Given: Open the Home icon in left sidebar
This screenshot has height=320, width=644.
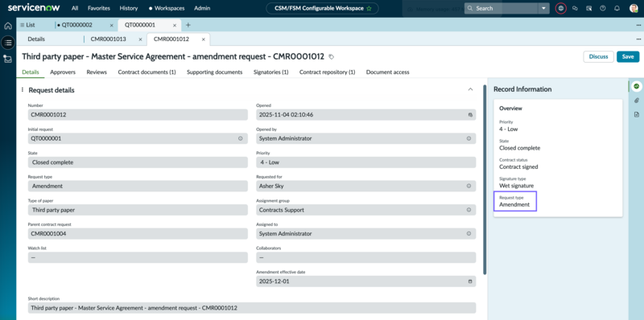Looking at the screenshot, I should click(8, 27).
